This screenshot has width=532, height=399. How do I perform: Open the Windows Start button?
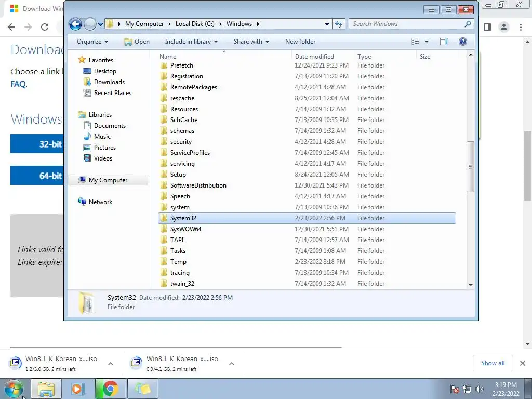tap(14, 389)
